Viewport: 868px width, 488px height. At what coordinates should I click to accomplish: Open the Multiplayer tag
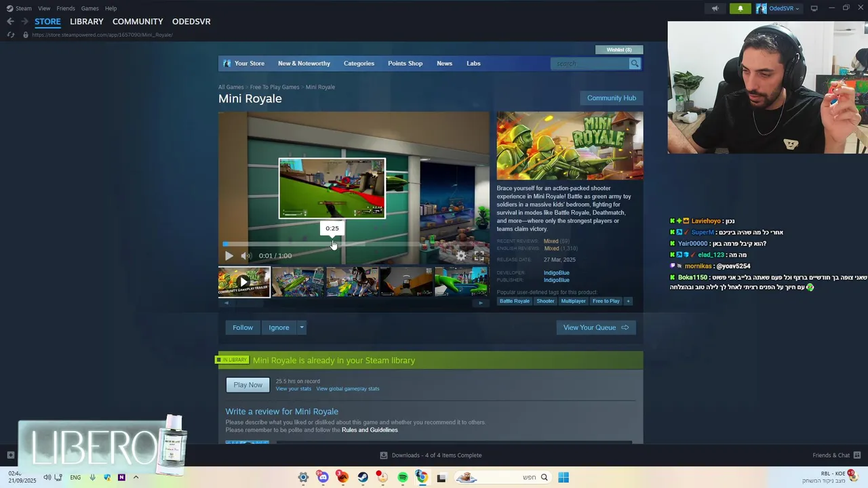click(x=573, y=301)
